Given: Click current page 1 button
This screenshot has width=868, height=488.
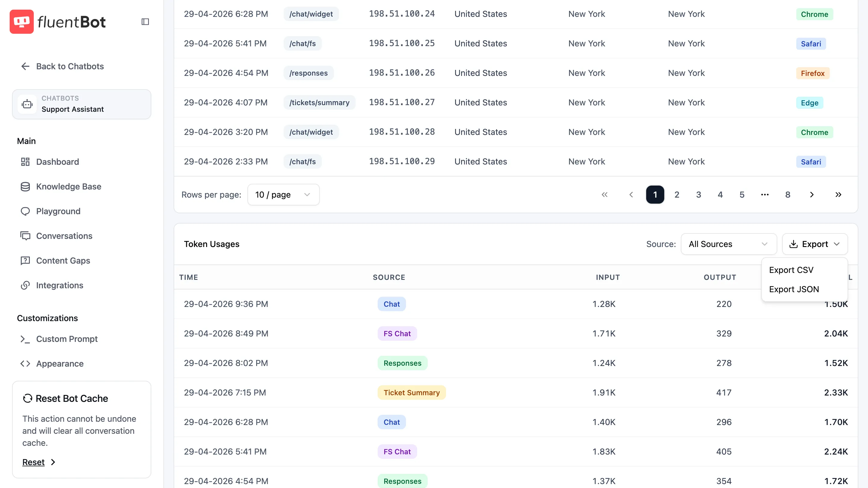Looking at the screenshot, I should [x=655, y=195].
